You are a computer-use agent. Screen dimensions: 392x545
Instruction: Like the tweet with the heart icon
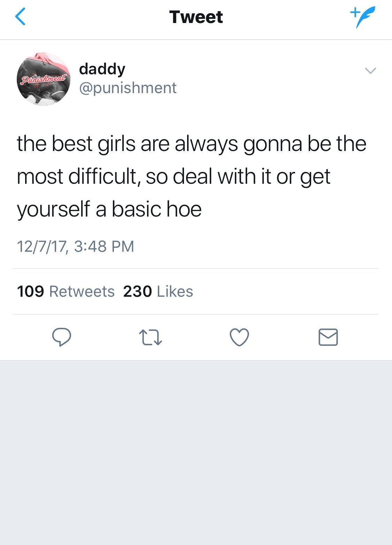click(x=239, y=337)
